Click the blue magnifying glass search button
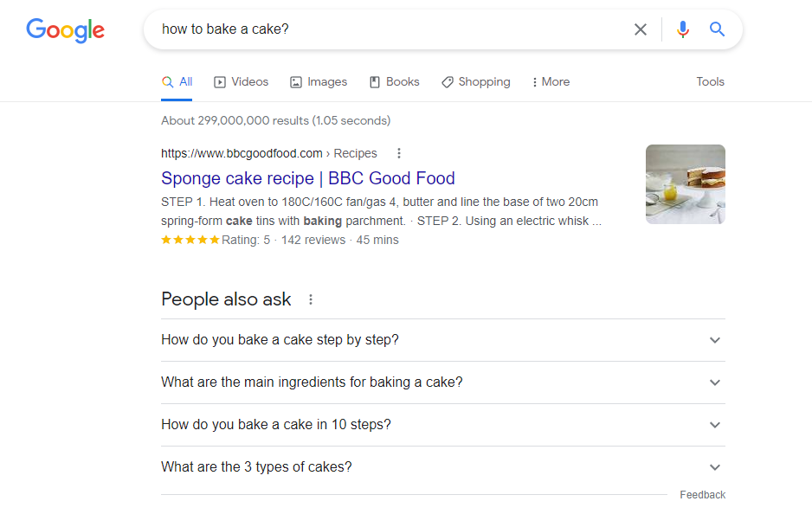The width and height of the screenshot is (812, 527). point(717,29)
